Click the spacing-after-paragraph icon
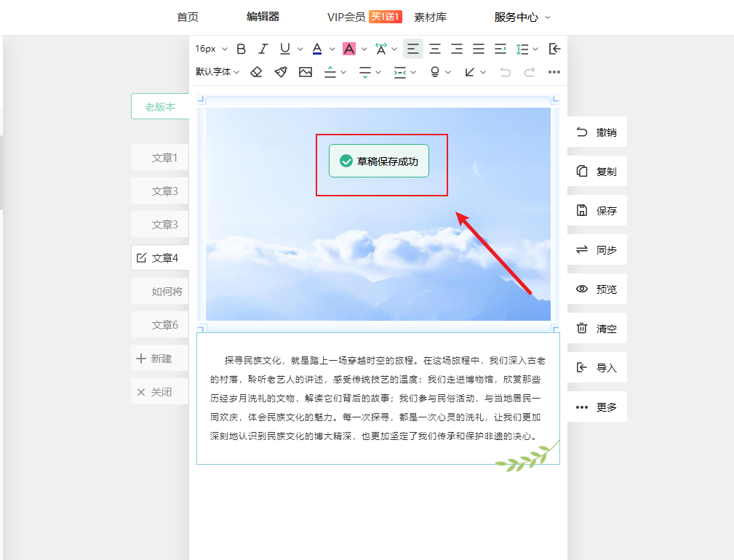734x560 pixels. (x=364, y=72)
